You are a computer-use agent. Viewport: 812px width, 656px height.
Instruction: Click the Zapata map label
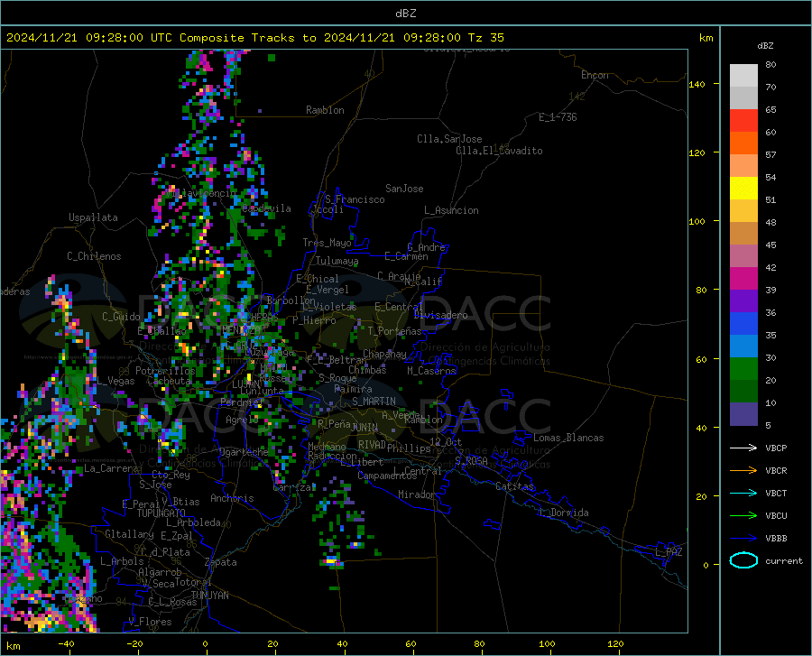coord(221,562)
